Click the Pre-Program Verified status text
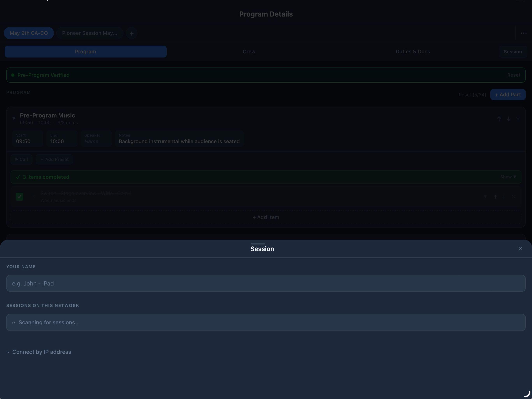Image resolution: width=532 pixels, height=399 pixels. click(x=44, y=75)
